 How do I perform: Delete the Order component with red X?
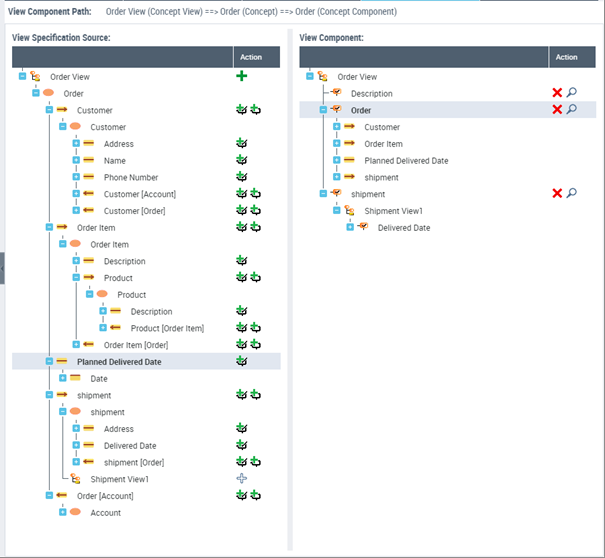coord(557,109)
